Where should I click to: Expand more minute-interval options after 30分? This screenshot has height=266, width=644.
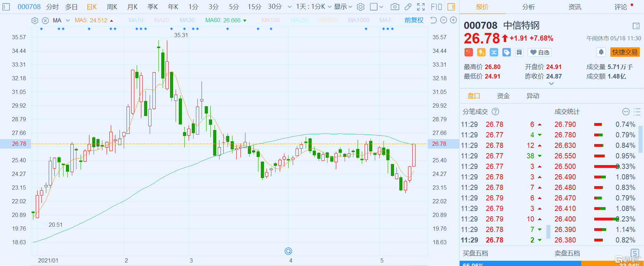tap(290, 7)
